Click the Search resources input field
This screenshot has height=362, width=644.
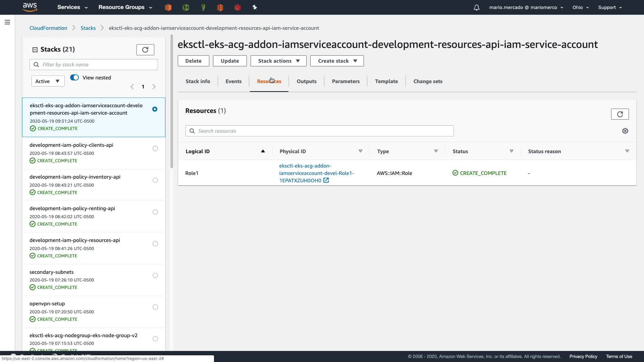pyautogui.click(x=319, y=131)
